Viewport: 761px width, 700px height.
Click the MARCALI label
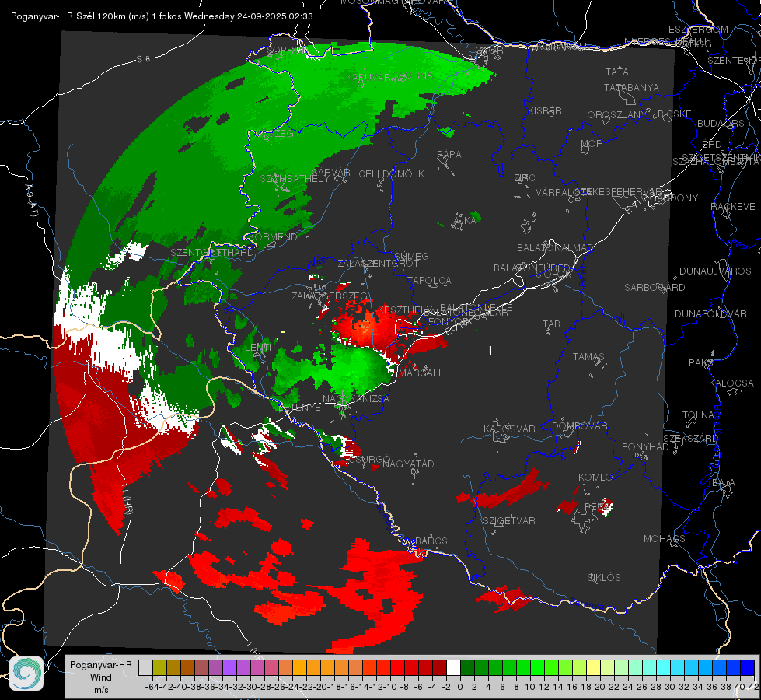pyautogui.click(x=419, y=373)
